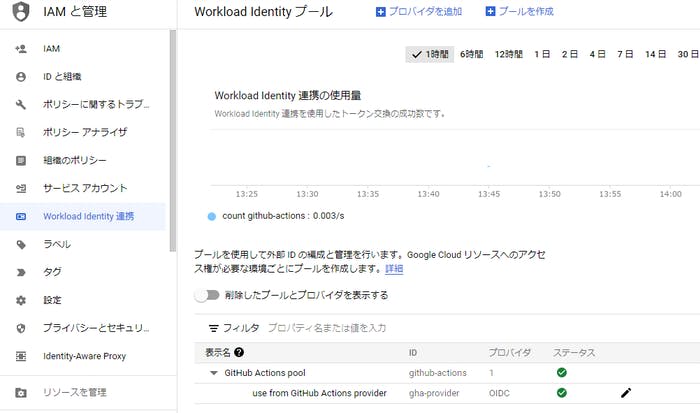Click the wrench icon for policy troubleshooting
Viewport: 700px width, 413px height.
tap(21, 104)
